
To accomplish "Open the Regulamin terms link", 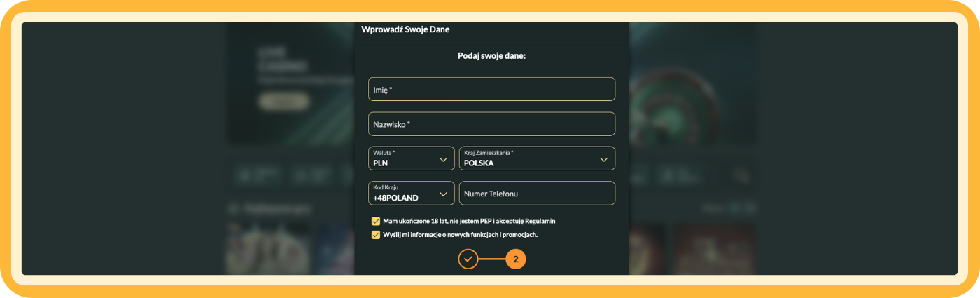I will pyautogui.click(x=538, y=221).
